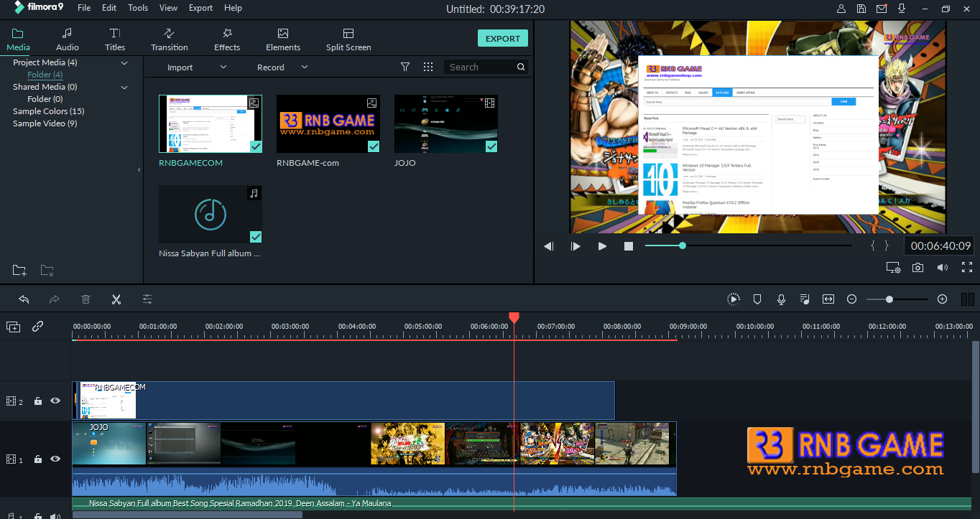
Task: Zoom in the timeline with the plus icon
Action: click(943, 299)
